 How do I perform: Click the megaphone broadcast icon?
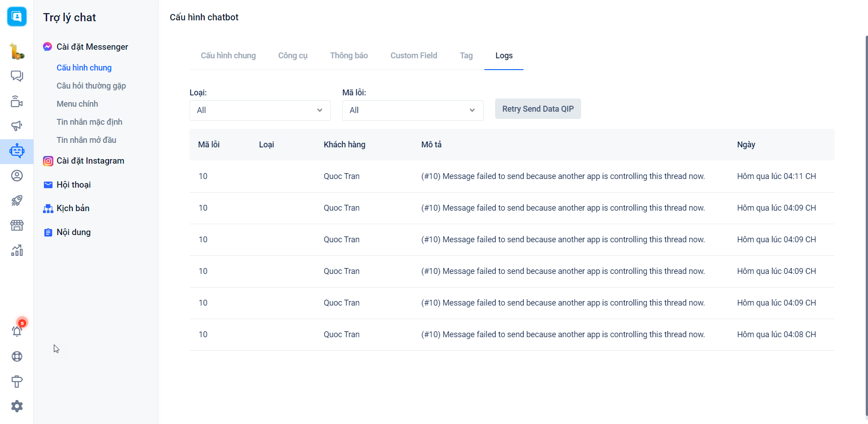(x=17, y=126)
